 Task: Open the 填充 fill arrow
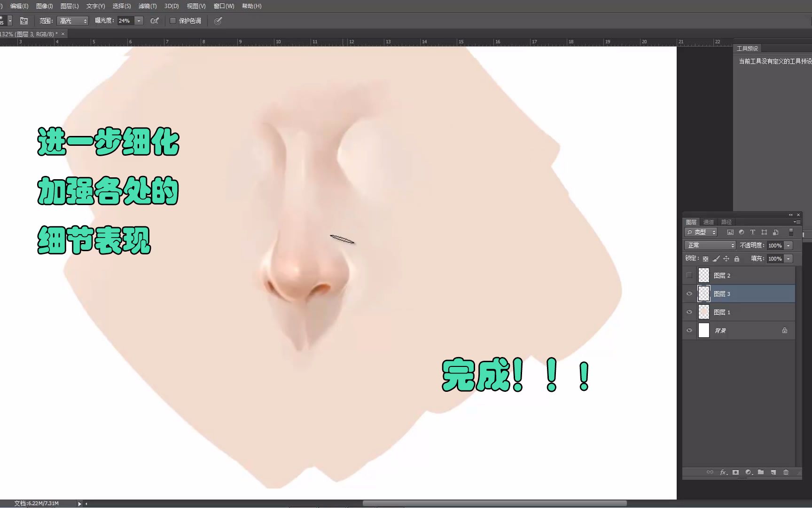tap(789, 259)
